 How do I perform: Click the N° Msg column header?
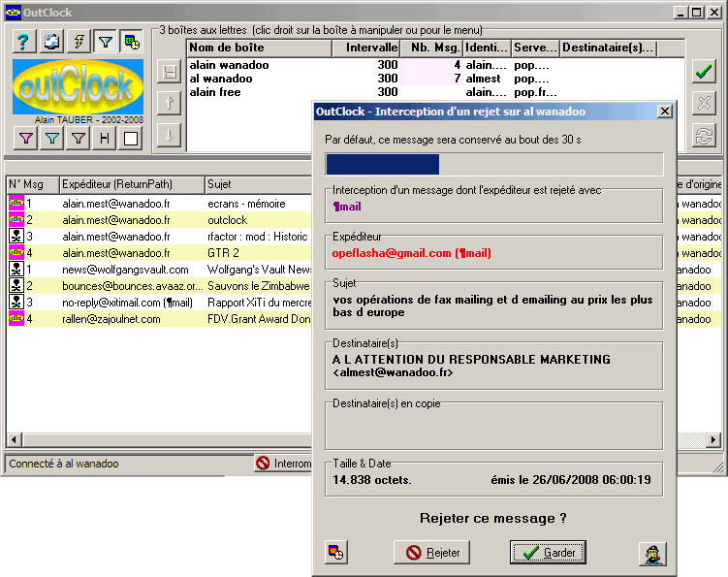(x=33, y=184)
